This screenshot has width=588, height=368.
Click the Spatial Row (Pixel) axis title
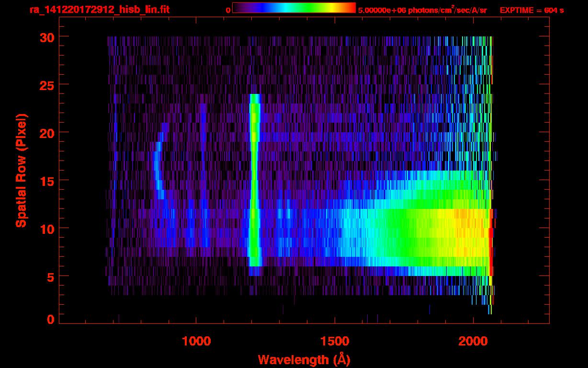[21, 170]
